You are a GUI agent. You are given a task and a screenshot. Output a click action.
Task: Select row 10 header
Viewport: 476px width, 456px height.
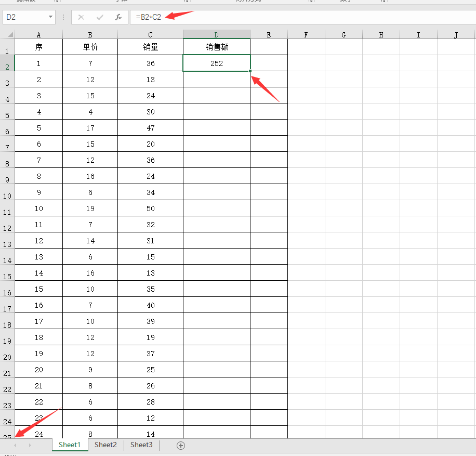click(7, 192)
